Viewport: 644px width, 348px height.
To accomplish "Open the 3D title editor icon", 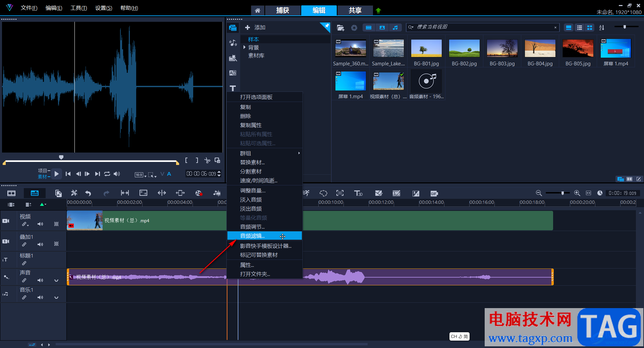I will (x=358, y=193).
